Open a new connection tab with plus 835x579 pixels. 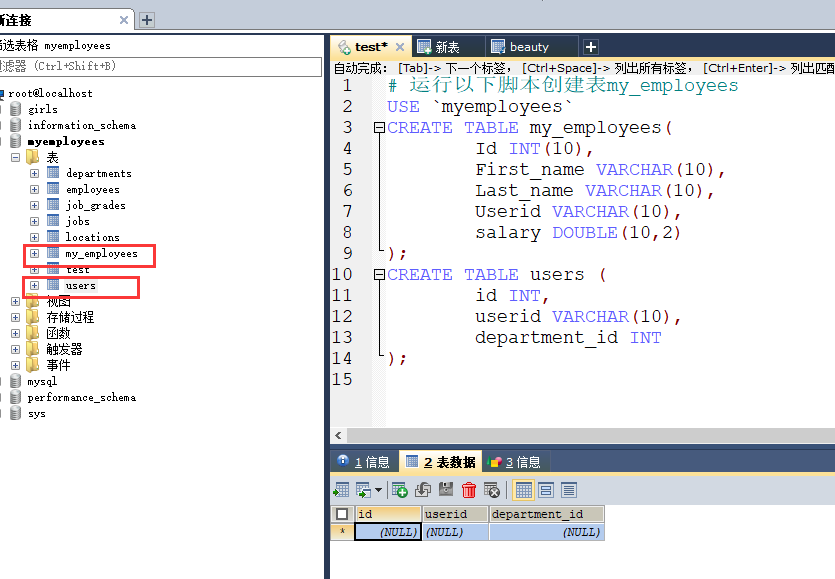[x=147, y=20]
